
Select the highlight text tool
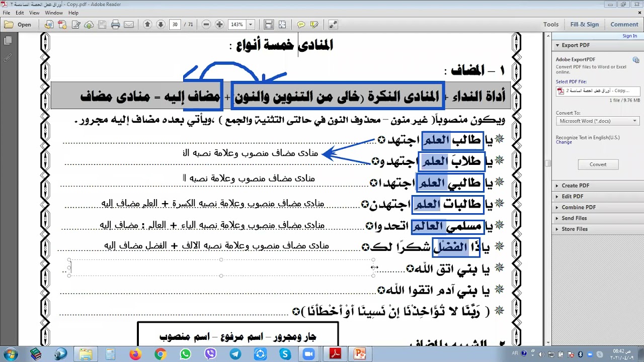click(x=314, y=24)
